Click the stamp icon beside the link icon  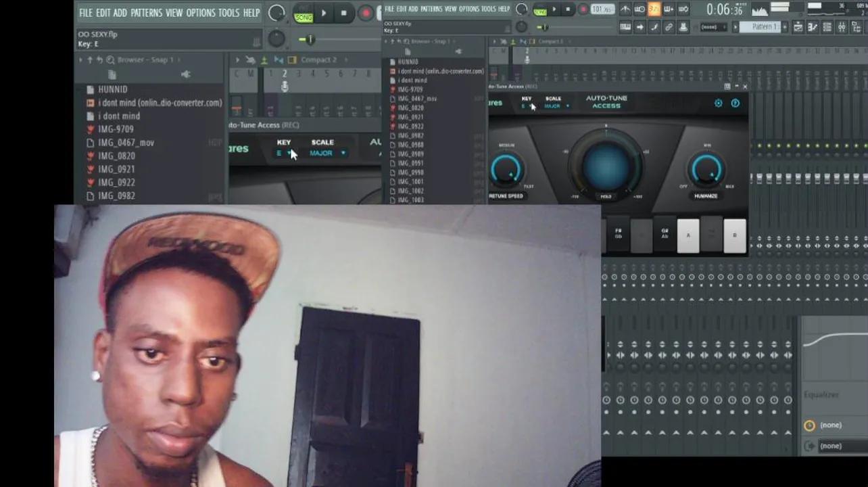click(683, 27)
